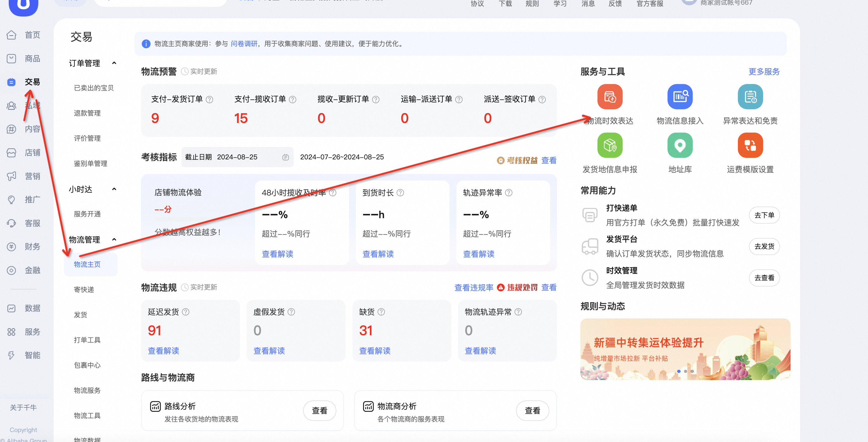Open 打单工具 in the menu
Image resolution: width=868 pixels, height=442 pixels.
point(87,340)
